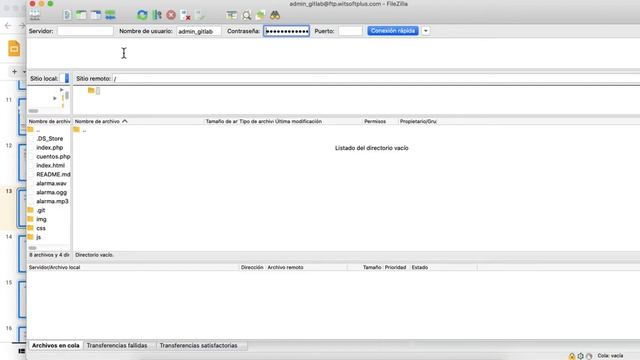Select local file alarma.wav

(51, 184)
